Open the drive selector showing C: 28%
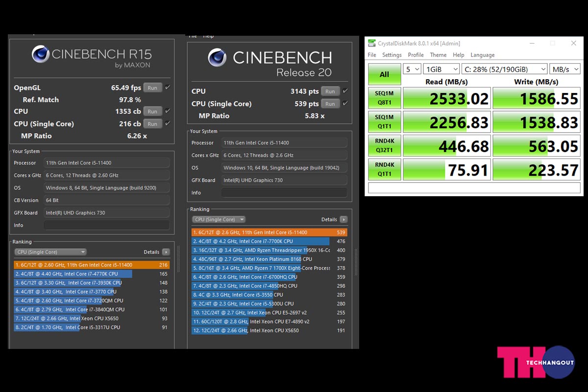588x392 pixels. tap(504, 69)
